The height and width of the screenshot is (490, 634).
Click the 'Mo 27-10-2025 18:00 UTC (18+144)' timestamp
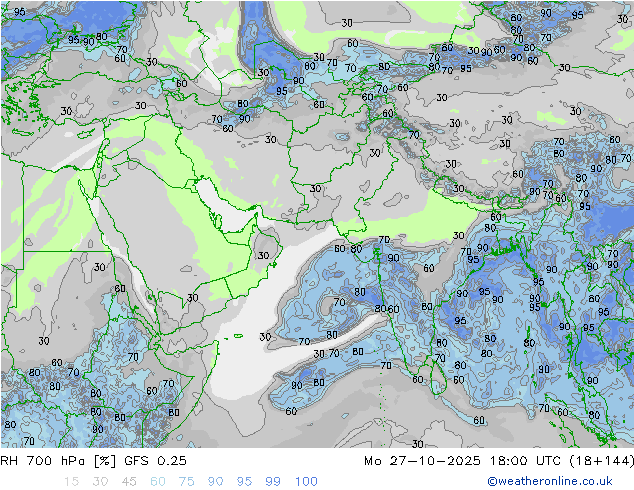pyautogui.click(x=499, y=461)
